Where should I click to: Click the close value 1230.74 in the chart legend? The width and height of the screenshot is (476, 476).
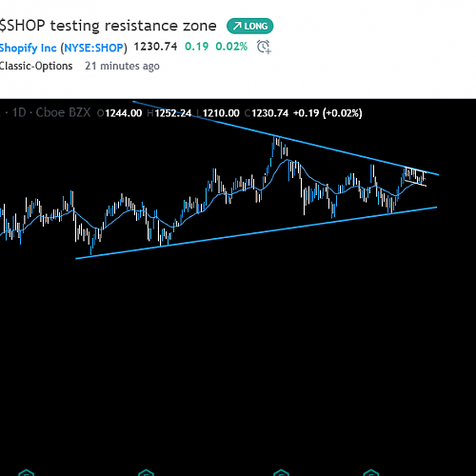270,113
